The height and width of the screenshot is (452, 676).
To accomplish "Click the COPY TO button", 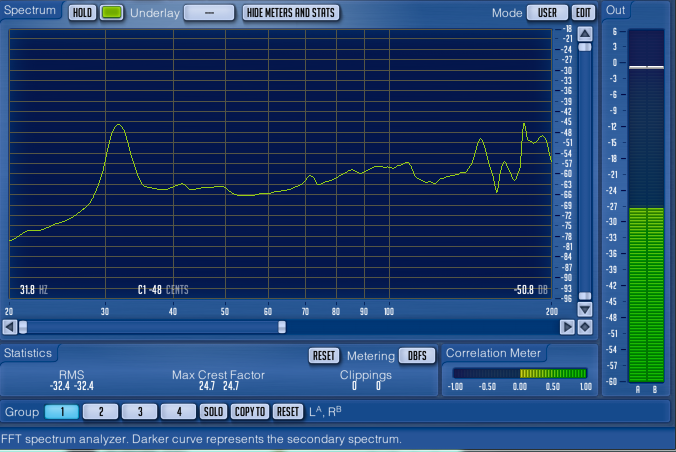I will (250, 411).
